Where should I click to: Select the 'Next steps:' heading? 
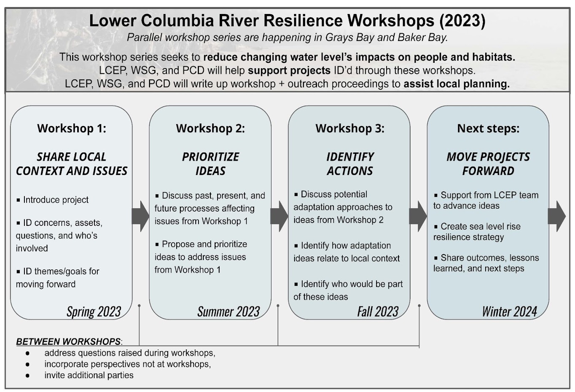point(488,129)
